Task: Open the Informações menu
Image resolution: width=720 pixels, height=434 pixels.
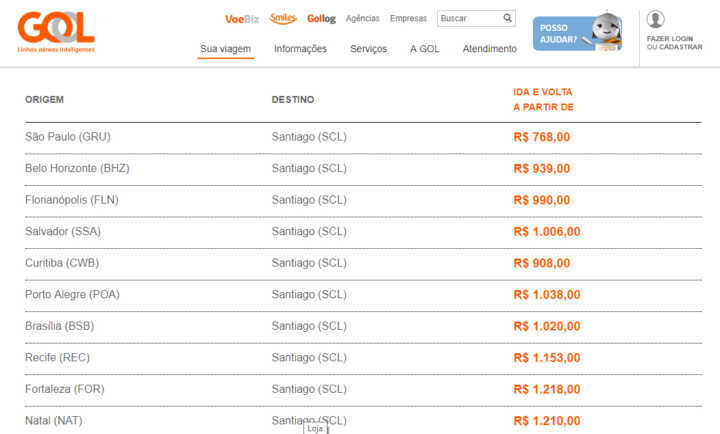Action: coord(300,49)
